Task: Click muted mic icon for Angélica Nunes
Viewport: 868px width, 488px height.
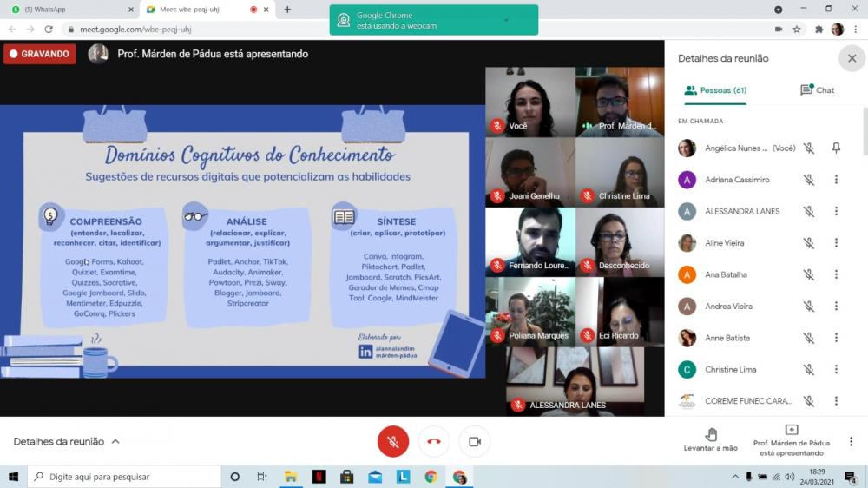Action: 809,148
